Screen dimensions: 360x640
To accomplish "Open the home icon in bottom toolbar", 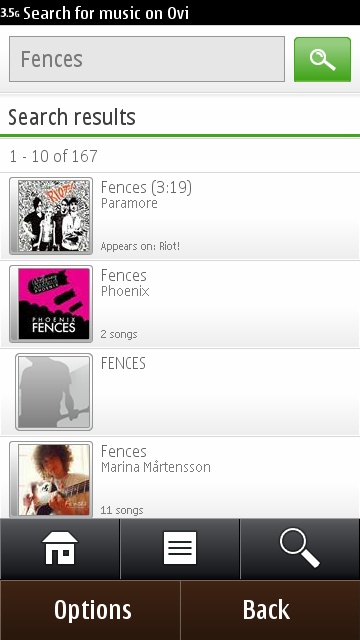I will pyautogui.click(x=60, y=549).
